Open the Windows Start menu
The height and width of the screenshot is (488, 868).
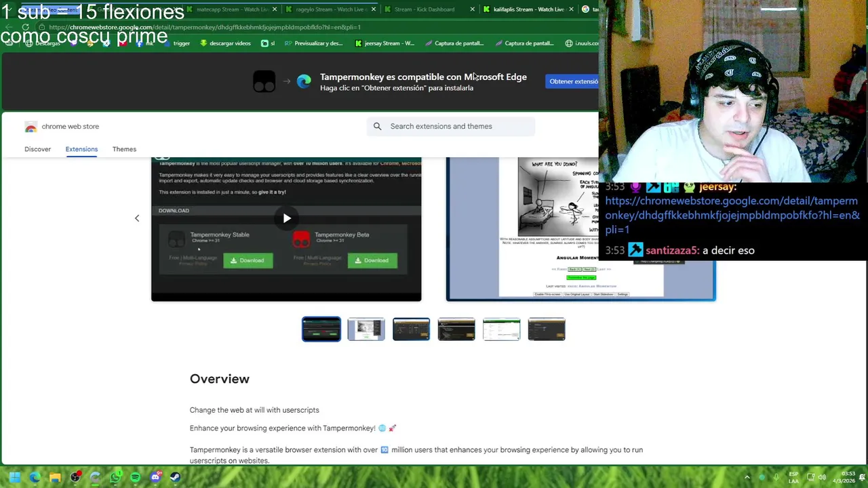click(15, 477)
